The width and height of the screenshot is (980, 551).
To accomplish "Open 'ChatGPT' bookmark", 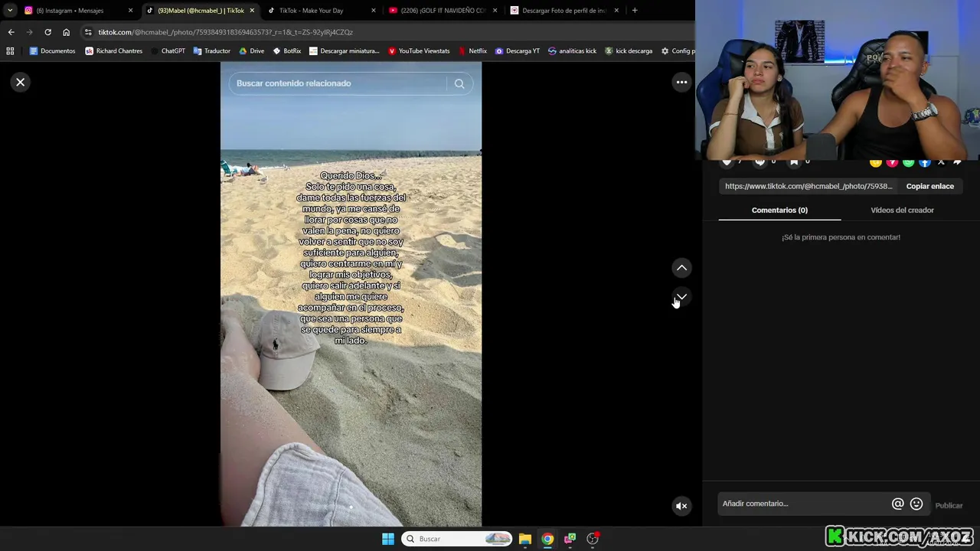I will [168, 51].
